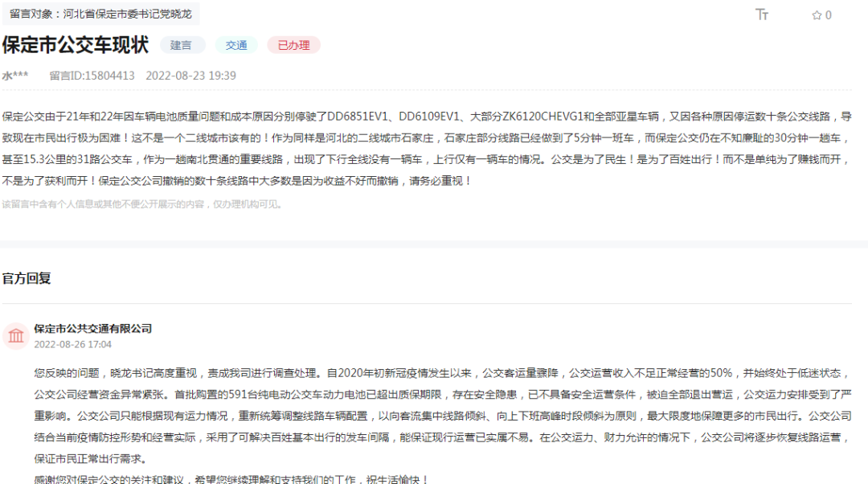Click the gray divider band above 官方回复
This screenshot has height=484, width=868.
(x=434, y=244)
